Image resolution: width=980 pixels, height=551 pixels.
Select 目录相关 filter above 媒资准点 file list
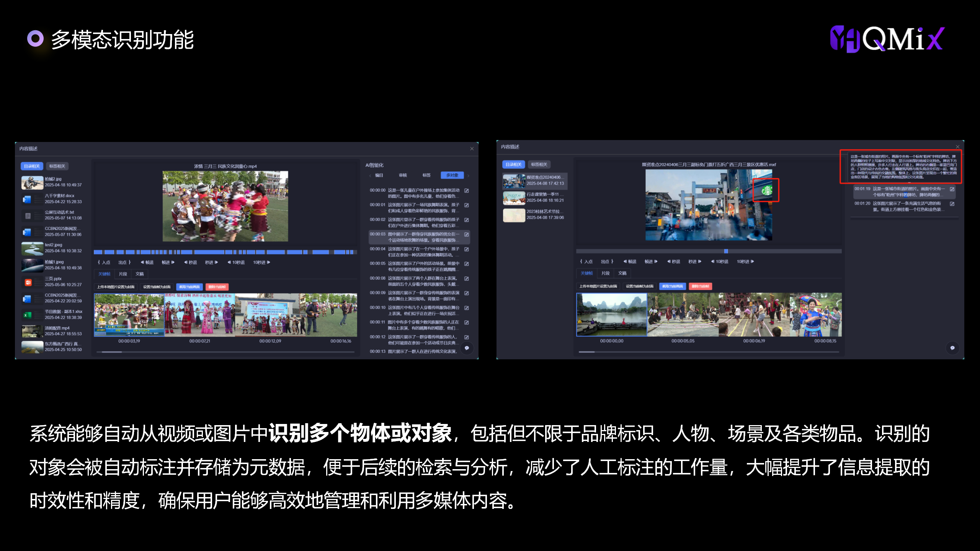click(513, 165)
